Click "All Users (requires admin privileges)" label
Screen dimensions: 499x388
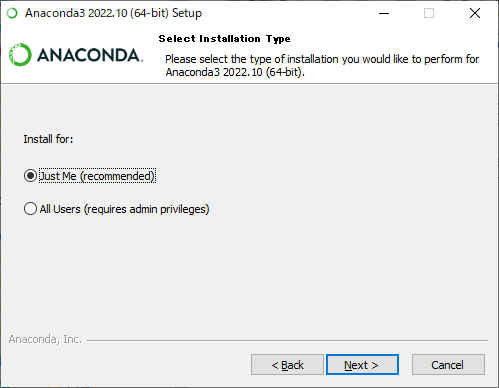point(124,209)
